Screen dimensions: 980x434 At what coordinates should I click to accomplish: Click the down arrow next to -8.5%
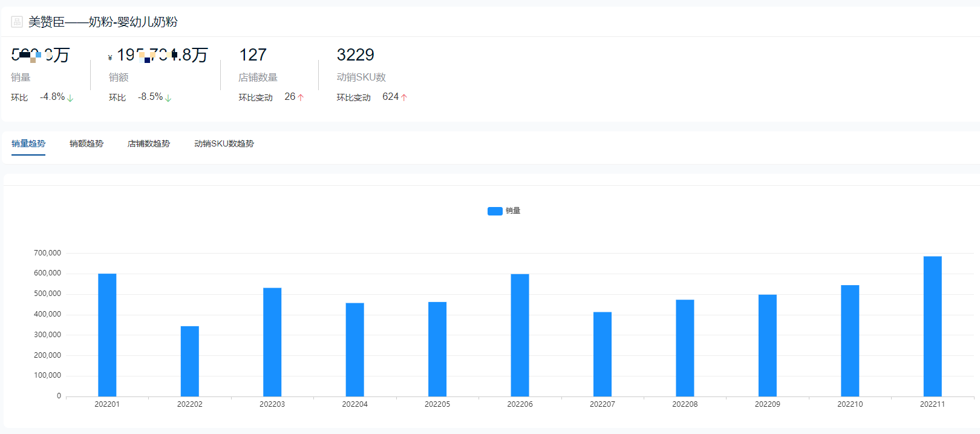tap(168, 97)
